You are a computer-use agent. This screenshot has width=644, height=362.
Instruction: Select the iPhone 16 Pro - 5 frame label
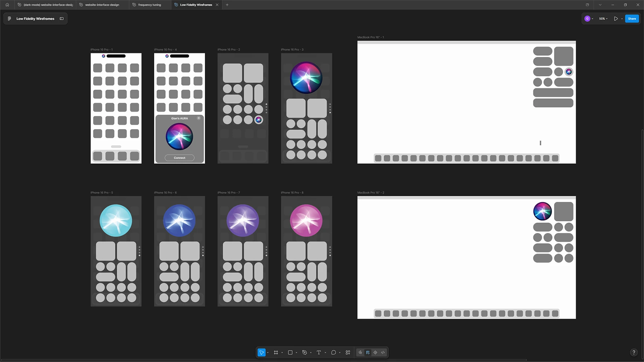point(102,193)
